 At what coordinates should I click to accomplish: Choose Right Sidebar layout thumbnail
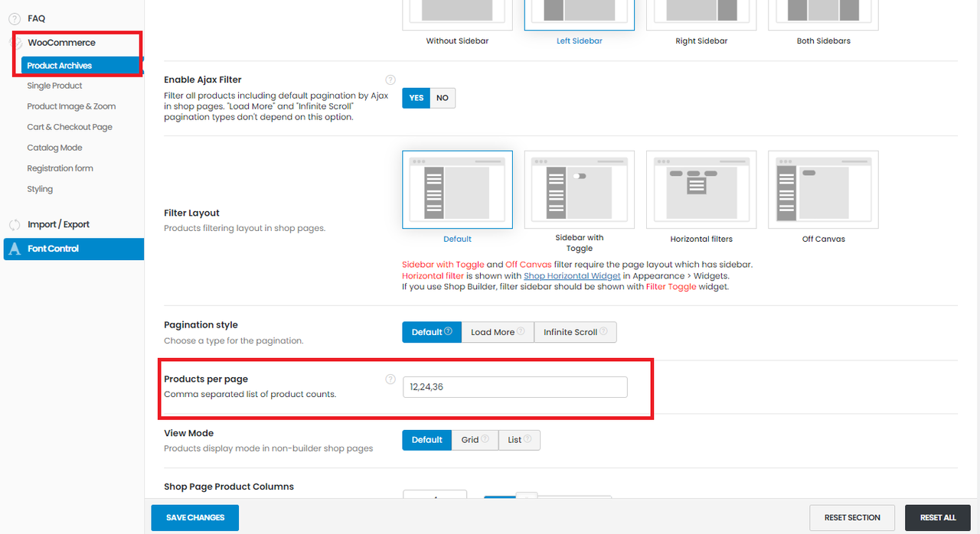click(x=701, y=15)
